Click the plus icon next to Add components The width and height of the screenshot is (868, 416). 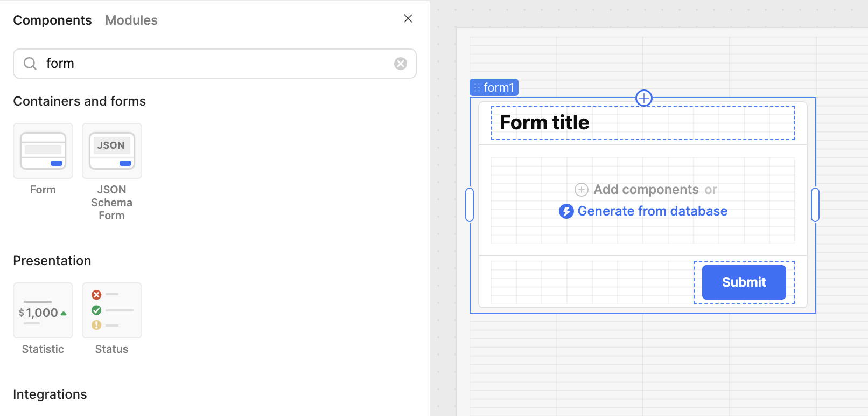(582, 190)
